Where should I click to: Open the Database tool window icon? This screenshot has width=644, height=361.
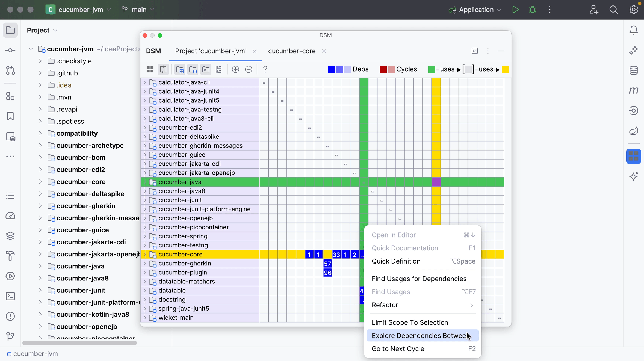(x=634, y=70)
